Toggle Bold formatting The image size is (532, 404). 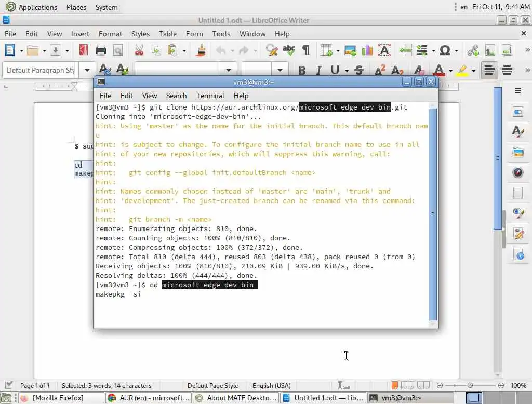(302, 70)
